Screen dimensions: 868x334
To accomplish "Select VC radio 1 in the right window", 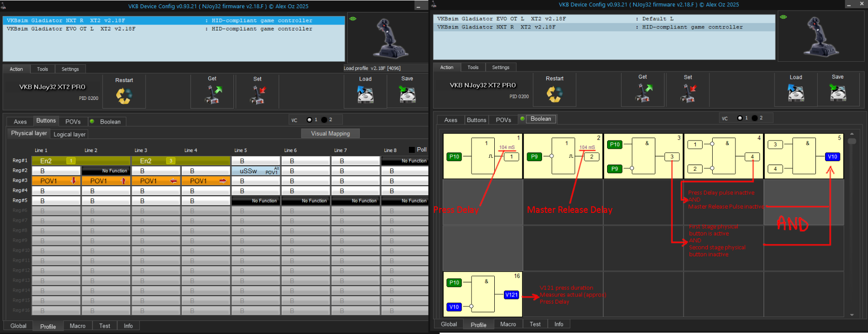I will [x=740, y=118].
